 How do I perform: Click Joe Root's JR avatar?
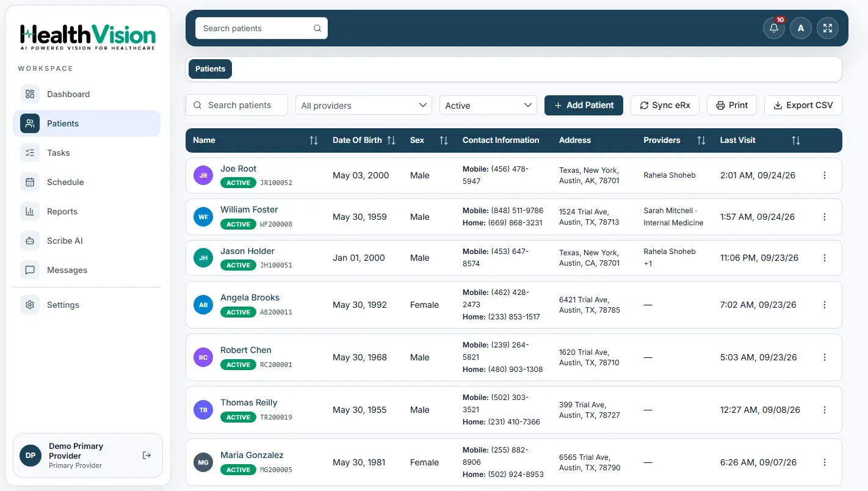coord(203,175)
